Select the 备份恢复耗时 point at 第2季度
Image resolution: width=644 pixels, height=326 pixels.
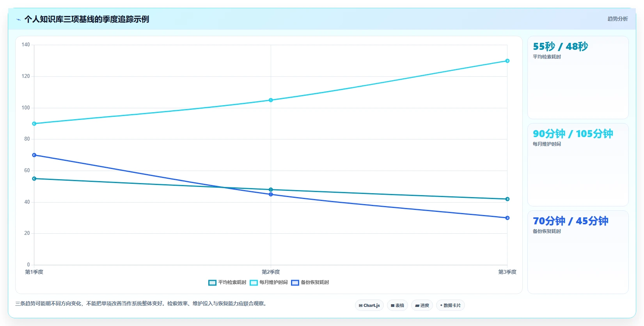(x=271, y=194)
